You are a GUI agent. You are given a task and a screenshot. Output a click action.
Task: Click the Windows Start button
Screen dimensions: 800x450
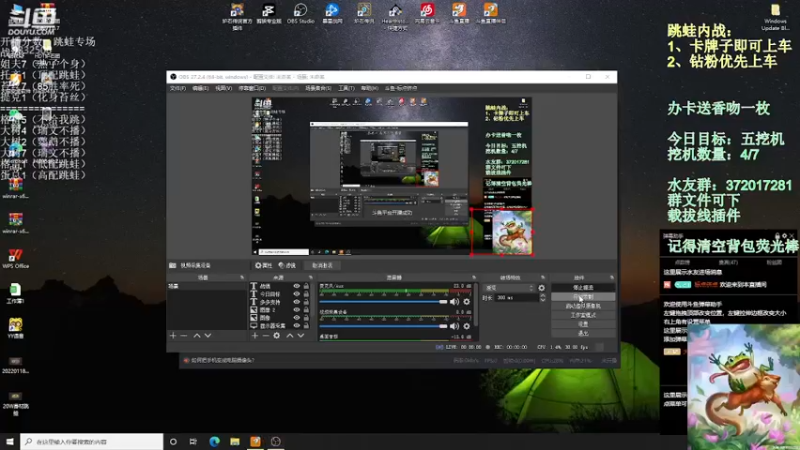(10, 441)
